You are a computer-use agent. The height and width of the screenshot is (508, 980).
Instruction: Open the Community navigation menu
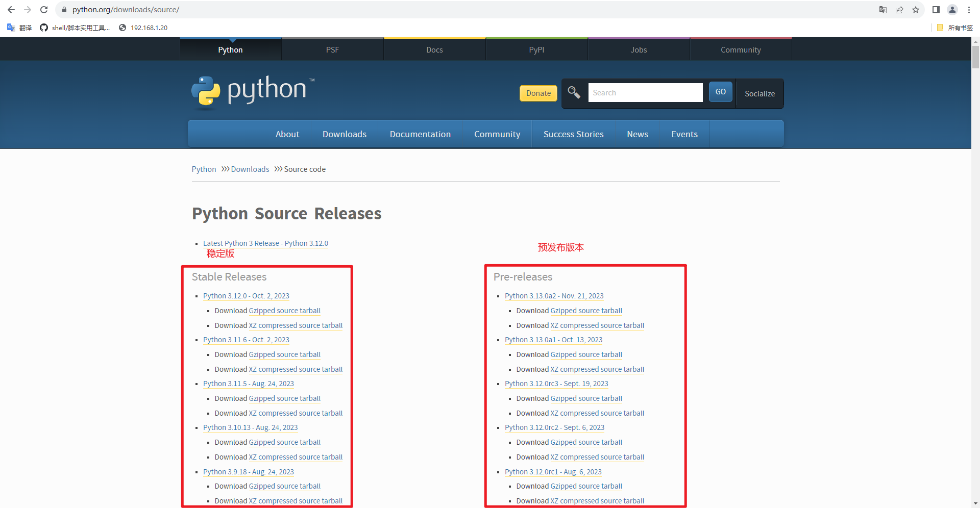pos(497,134)
